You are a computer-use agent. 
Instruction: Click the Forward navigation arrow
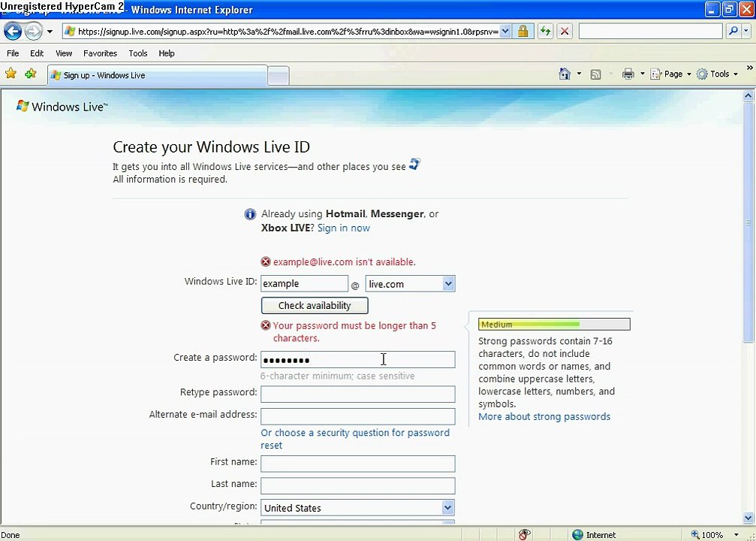pyautogui.click(x=33, y=32)
